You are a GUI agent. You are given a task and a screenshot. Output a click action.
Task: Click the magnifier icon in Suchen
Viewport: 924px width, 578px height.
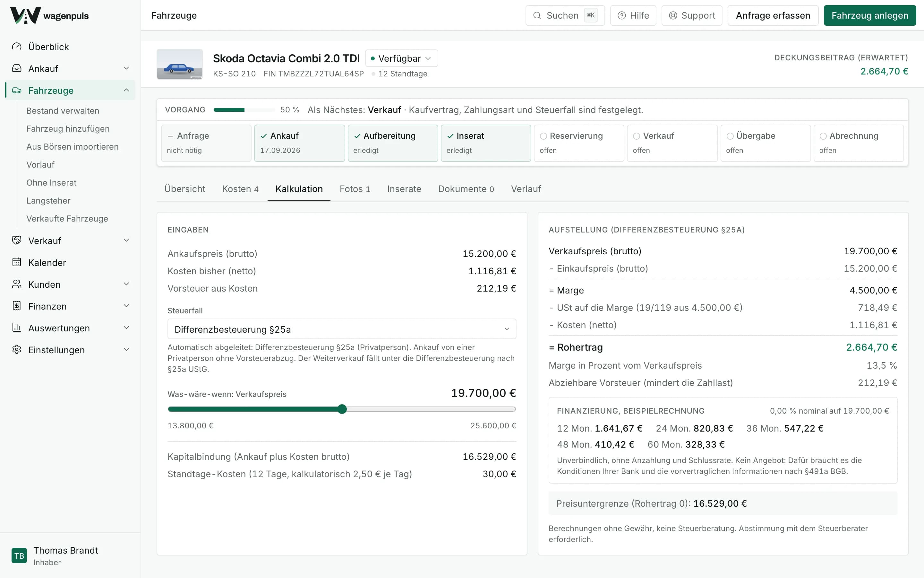tap(537, 15)
